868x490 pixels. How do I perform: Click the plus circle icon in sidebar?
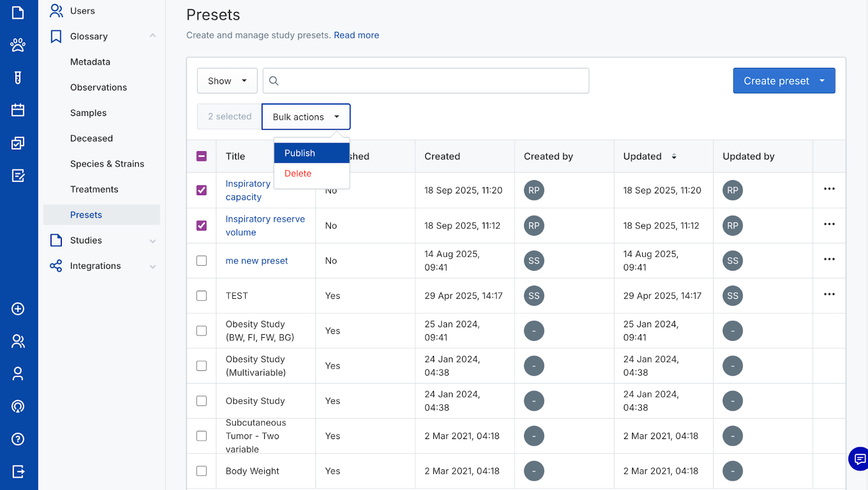tap(18, 309)
